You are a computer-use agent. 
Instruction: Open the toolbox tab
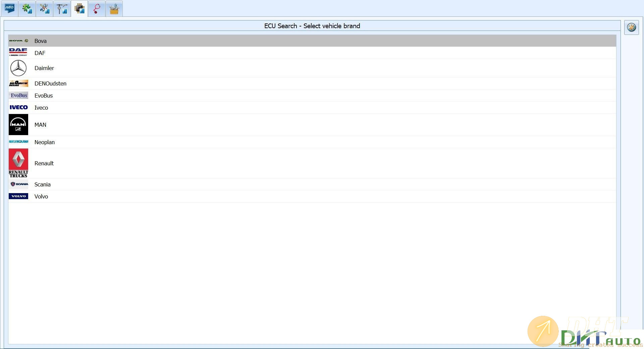114,8
